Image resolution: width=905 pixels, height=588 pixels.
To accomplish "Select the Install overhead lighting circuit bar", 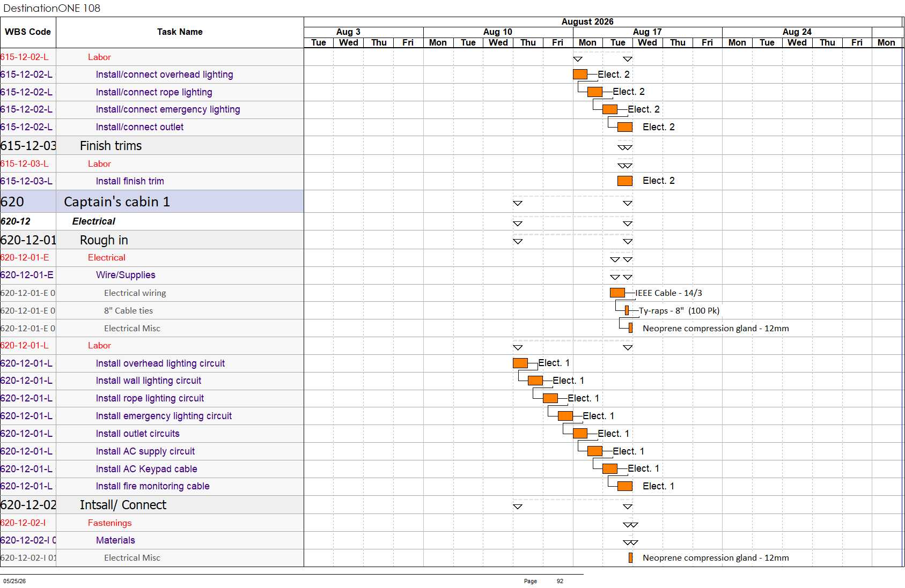I will pyautogui.click(x=520, y=363).
